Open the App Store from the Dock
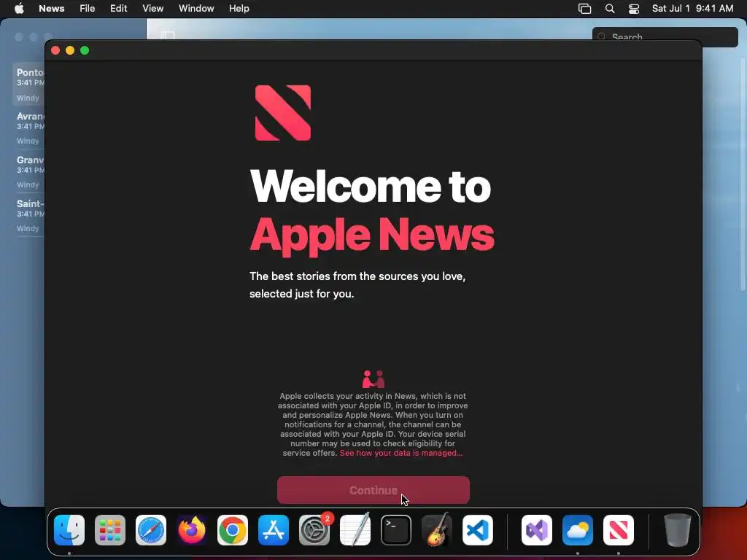 (274, 530)
